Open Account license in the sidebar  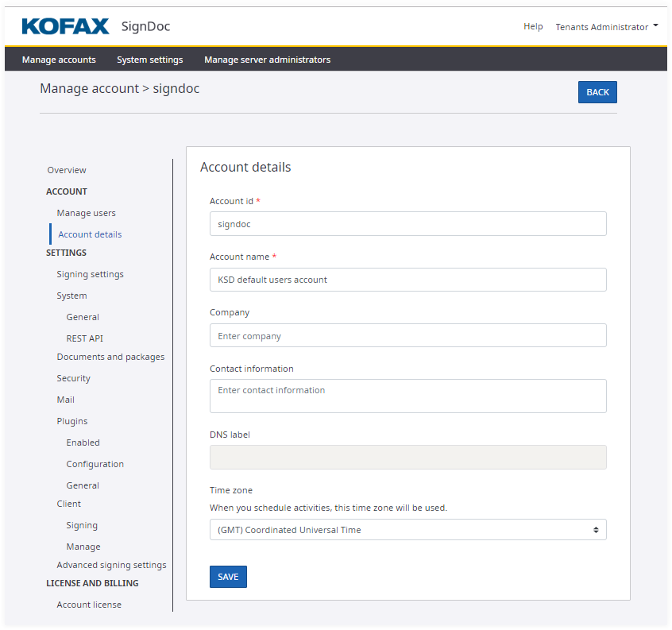click(89, 605)
